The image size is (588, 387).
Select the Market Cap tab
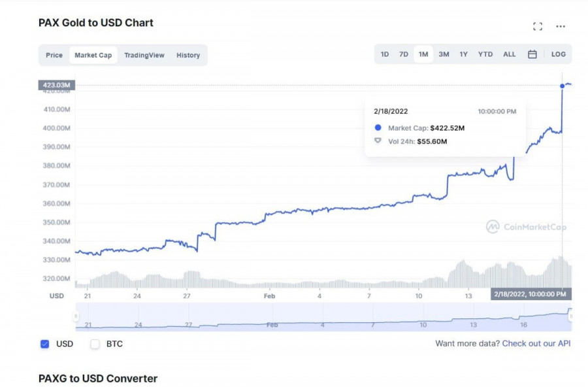93,56
